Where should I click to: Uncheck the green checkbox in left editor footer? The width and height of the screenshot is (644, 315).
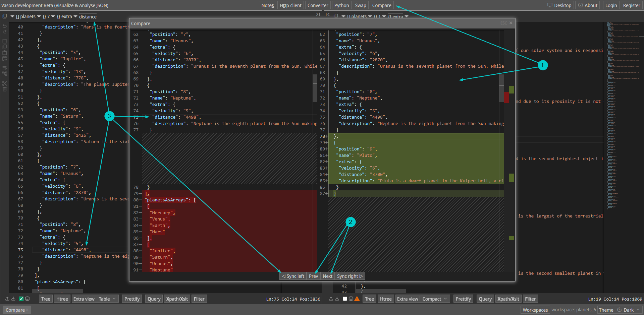coord(21,299)
